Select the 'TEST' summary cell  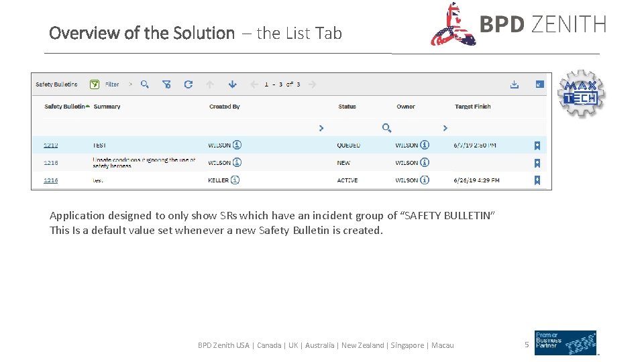[99, 145]
